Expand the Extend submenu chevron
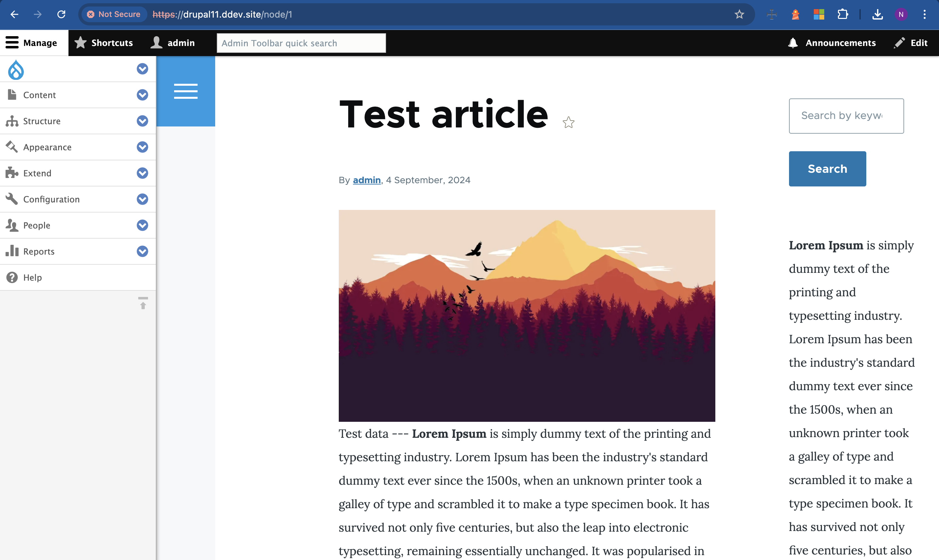 point(142,173)
